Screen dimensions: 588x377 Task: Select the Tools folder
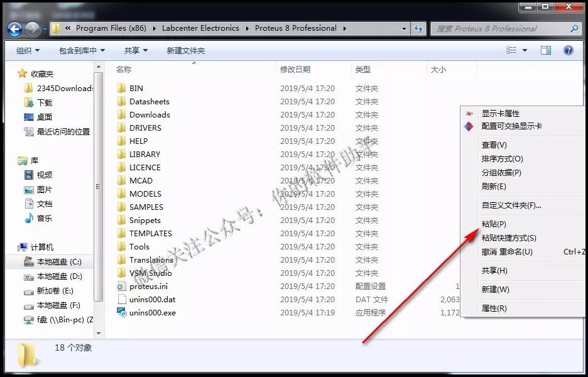click(133, 246)
